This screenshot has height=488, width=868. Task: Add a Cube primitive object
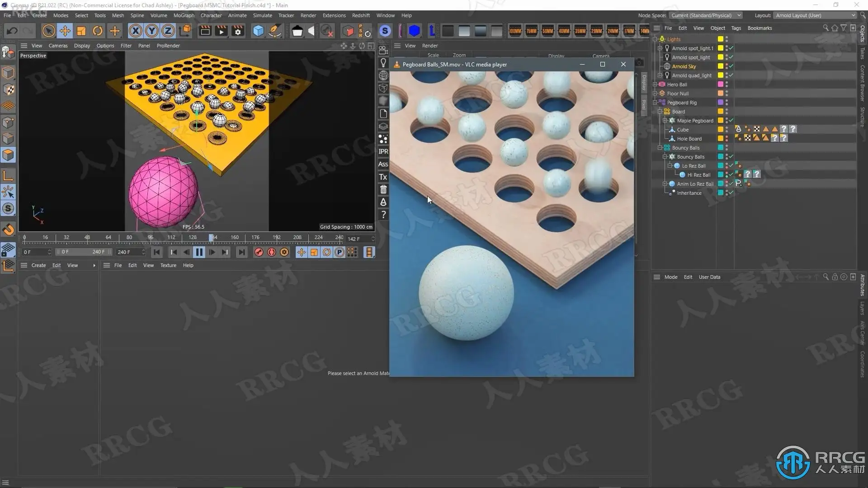tap(258, 31)
